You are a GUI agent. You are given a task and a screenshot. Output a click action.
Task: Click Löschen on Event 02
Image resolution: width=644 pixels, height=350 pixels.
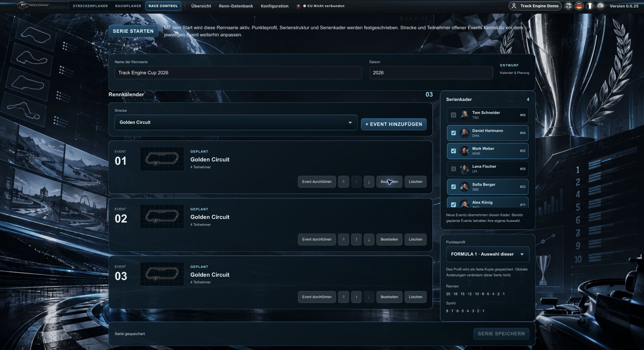[x=415, y=239]
